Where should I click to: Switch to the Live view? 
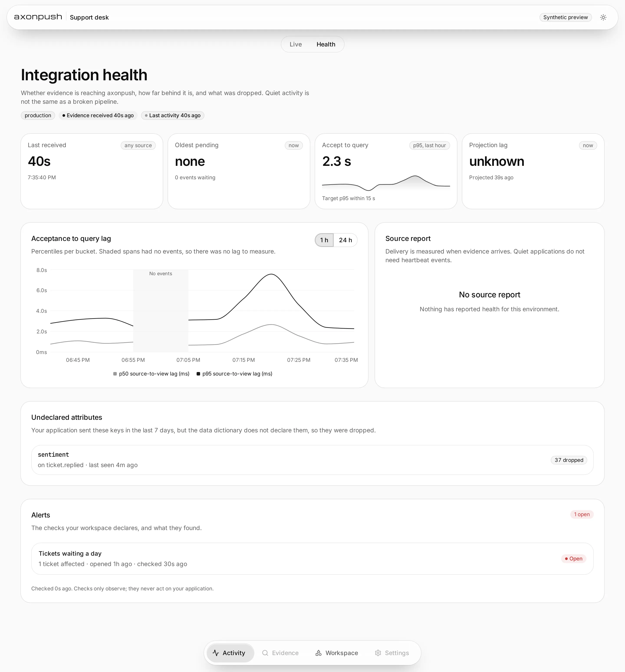(x=296, y=44)
